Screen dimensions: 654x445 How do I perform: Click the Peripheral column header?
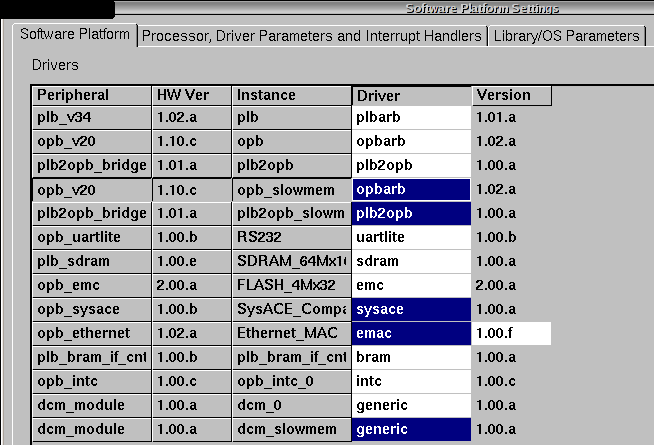(91, 96)
